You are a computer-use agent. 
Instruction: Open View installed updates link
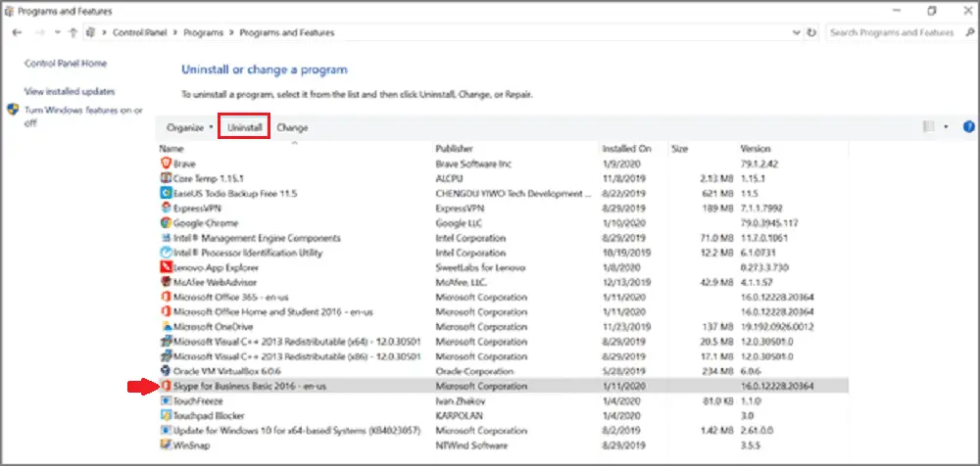(70, 91)
